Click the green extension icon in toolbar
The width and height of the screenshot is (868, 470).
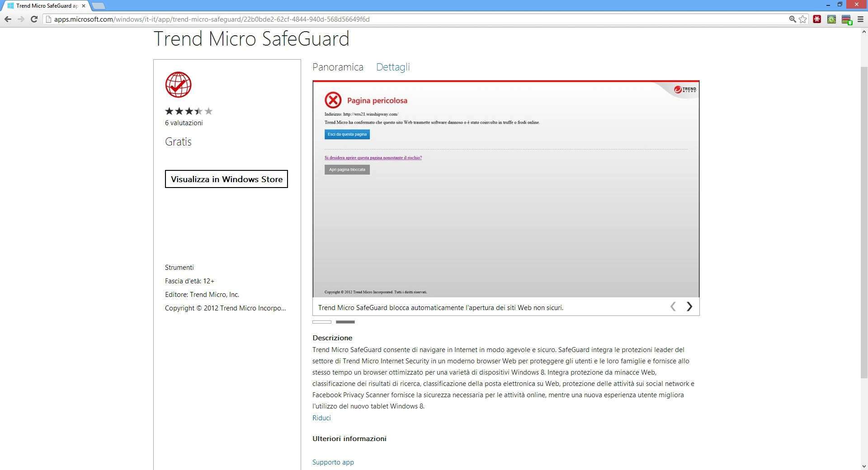click(831, 19)
